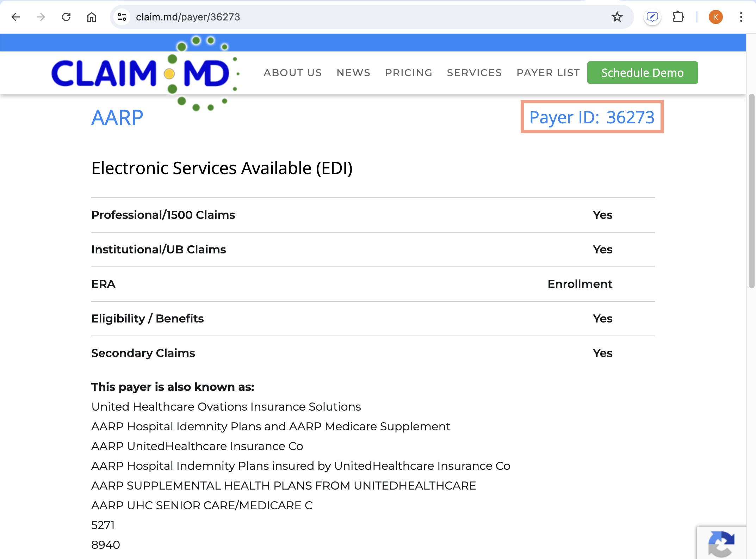Open the browser home page
The height and width of the screenshot is (559, 756).
[x=92, y=17]
